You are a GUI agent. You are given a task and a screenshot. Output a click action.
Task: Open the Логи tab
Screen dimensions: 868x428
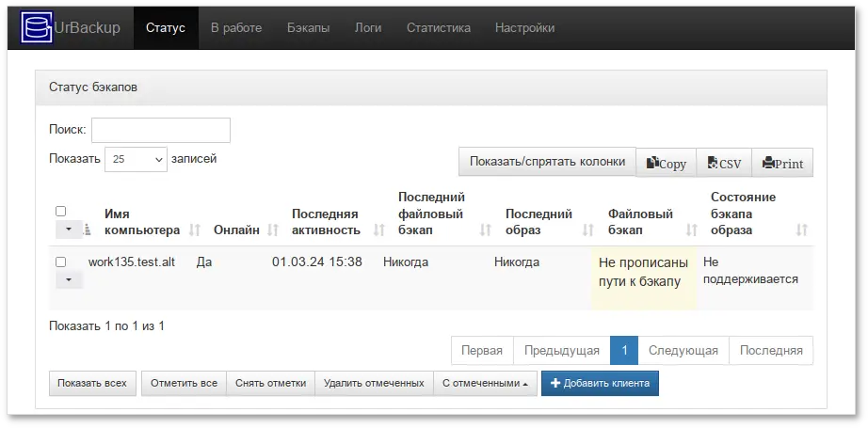click(368, 27)
